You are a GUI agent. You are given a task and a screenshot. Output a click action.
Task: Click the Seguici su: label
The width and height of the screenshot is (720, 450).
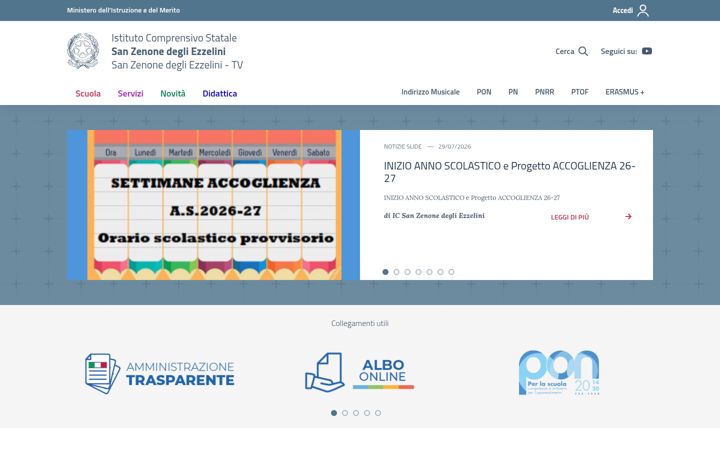619,51
